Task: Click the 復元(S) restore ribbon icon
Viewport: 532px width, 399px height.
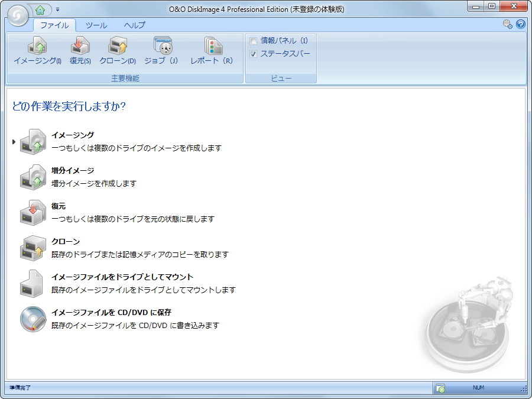Action: point(80,46)
